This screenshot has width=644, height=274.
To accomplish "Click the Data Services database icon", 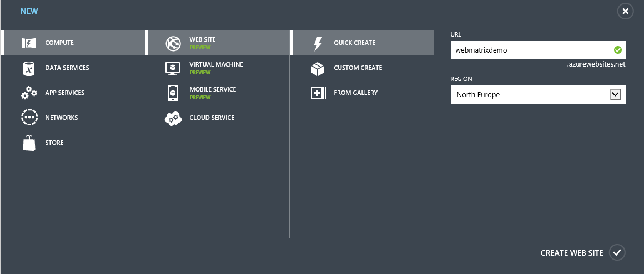I will pos(28,68).
